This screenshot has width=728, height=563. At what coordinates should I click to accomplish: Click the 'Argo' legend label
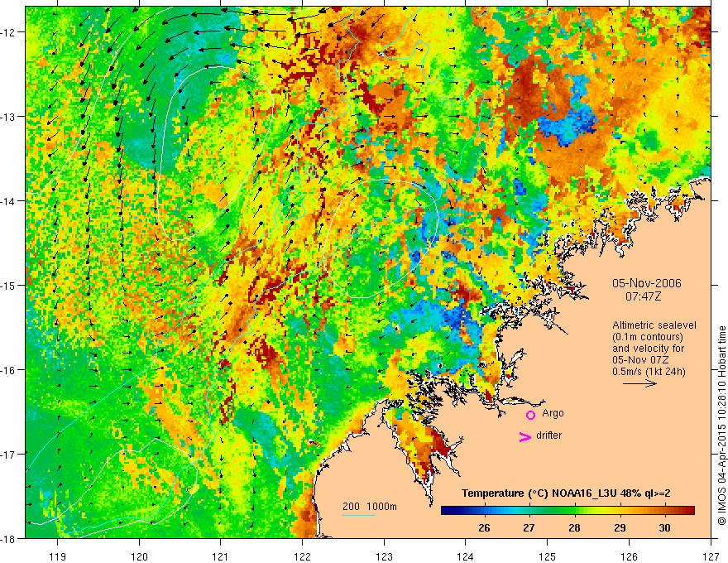click(x=553, y=413)
